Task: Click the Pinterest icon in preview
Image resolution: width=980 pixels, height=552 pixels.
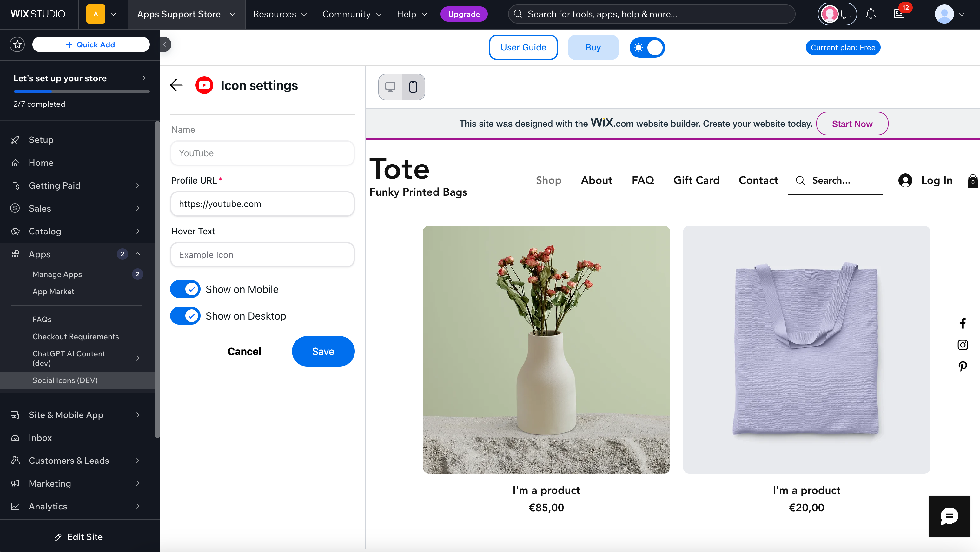Action: (963, 366)
